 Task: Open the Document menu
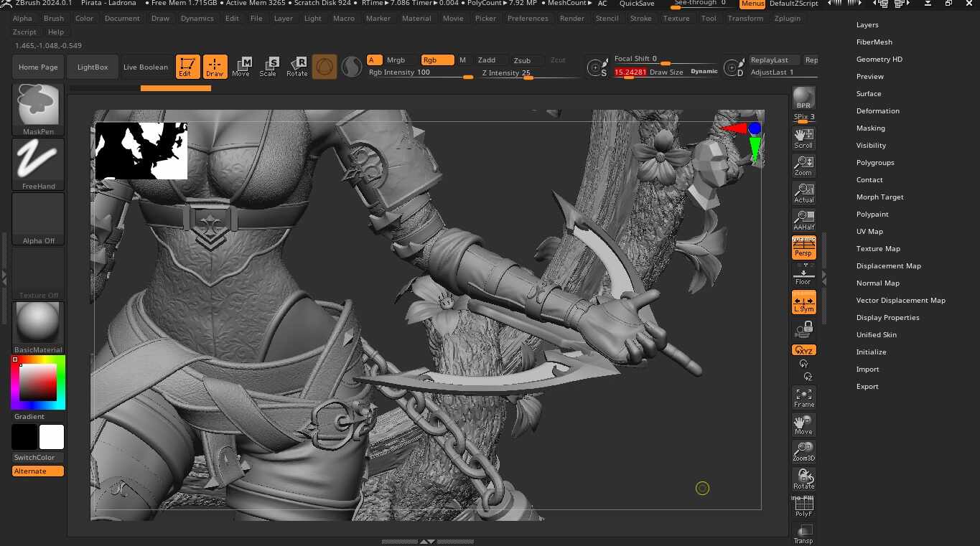tap(122, 18)
